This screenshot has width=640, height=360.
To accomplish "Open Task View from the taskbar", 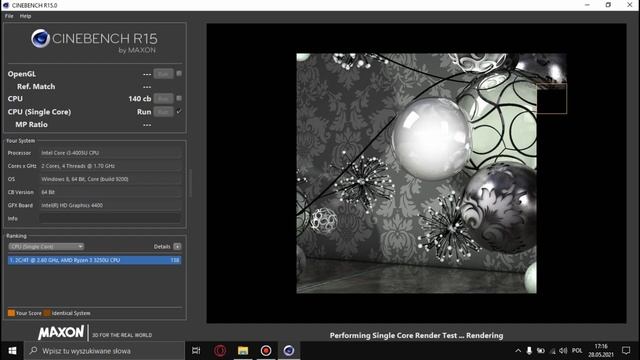I will (196, 351).
